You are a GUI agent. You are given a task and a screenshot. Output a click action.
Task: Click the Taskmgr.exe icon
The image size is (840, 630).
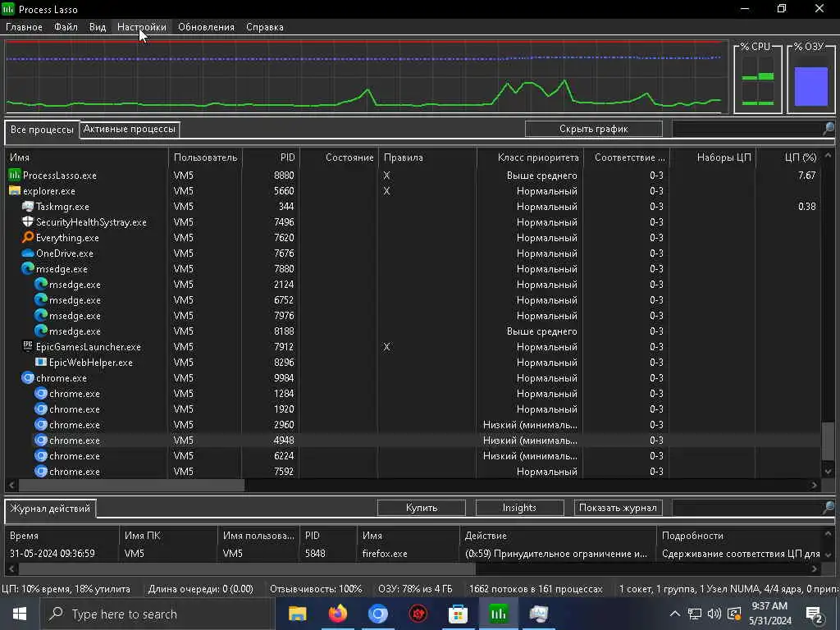(x=28, y=206)
